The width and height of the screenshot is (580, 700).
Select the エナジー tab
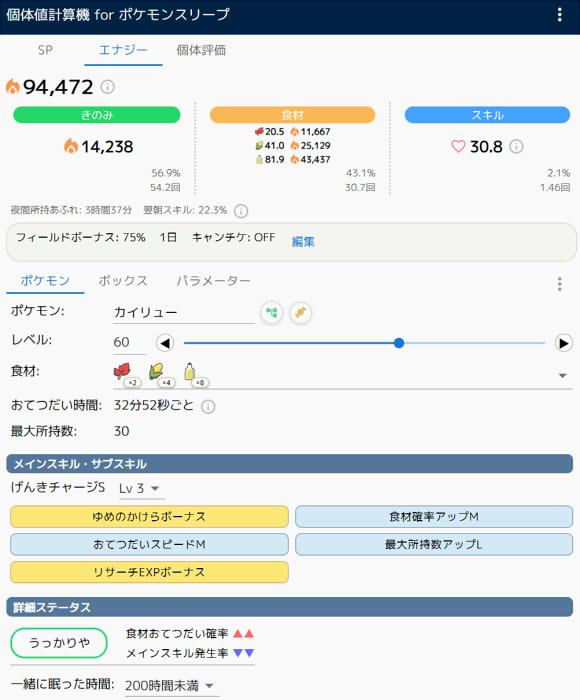123,50
